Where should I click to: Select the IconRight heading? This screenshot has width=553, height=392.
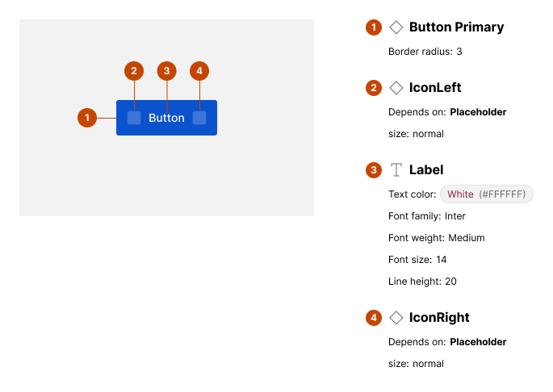click(439, 318)
